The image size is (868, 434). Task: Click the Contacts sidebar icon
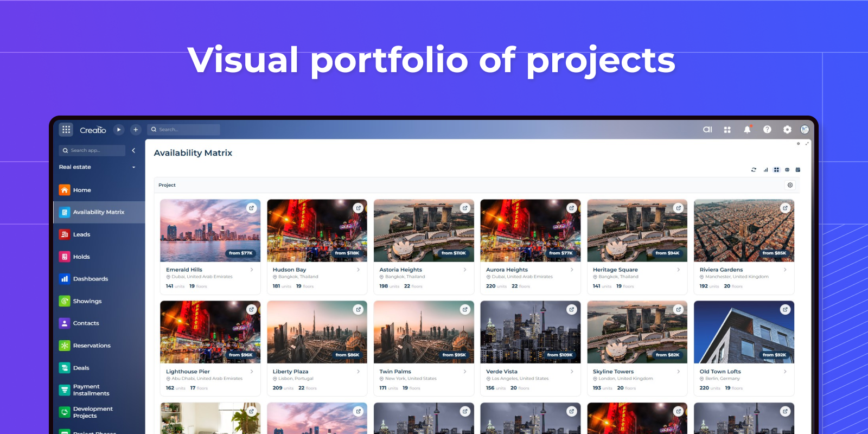click(x=65, y=323)
